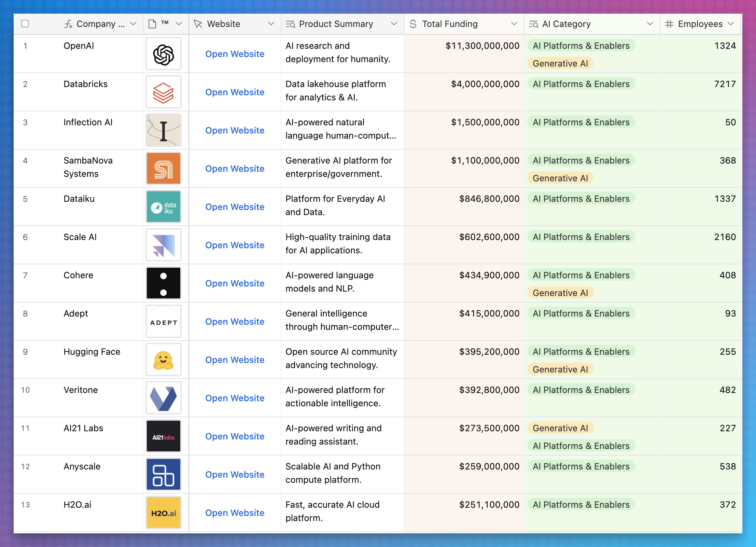This screenshot has height=547, width=756.
Task: Click Open Website link for Anyscale
Action: (235, 475)
